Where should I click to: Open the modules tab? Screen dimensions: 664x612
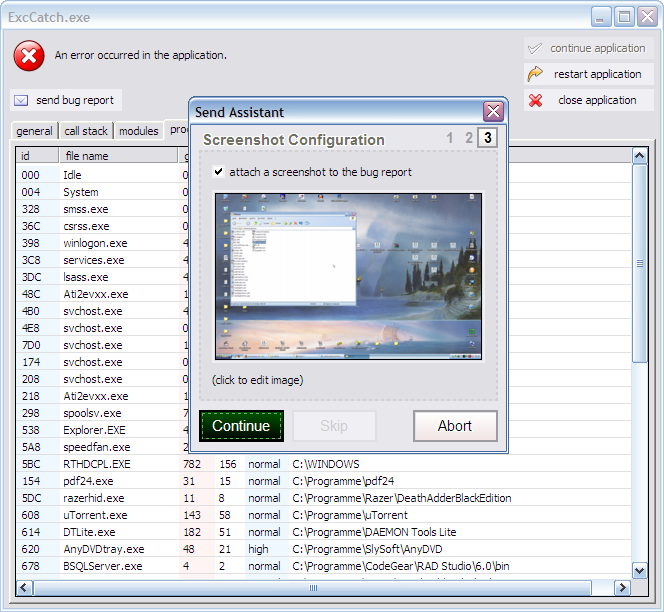coord(138,131)
